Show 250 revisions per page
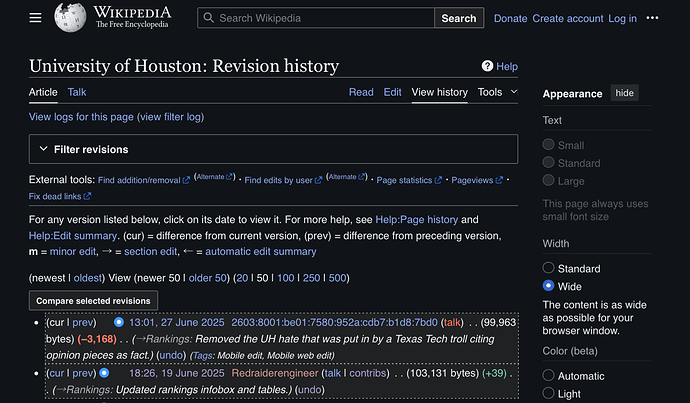Screen dimensions: 690x403 [311, 278]
